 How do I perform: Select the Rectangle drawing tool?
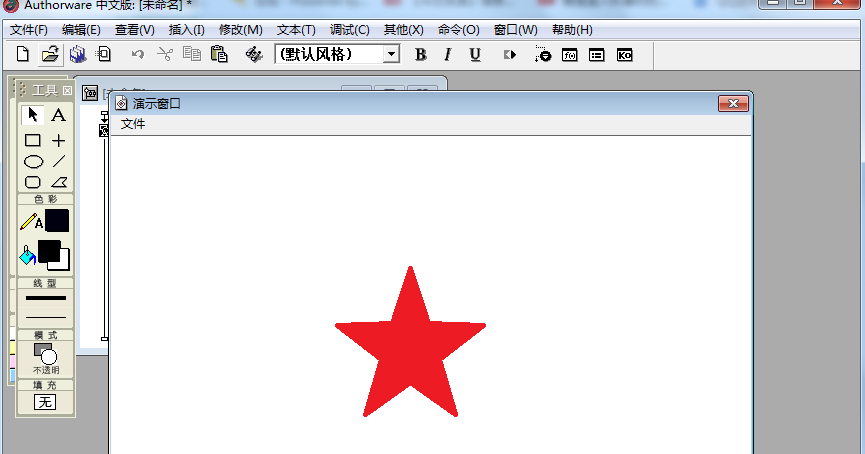[x=33, y=140]
